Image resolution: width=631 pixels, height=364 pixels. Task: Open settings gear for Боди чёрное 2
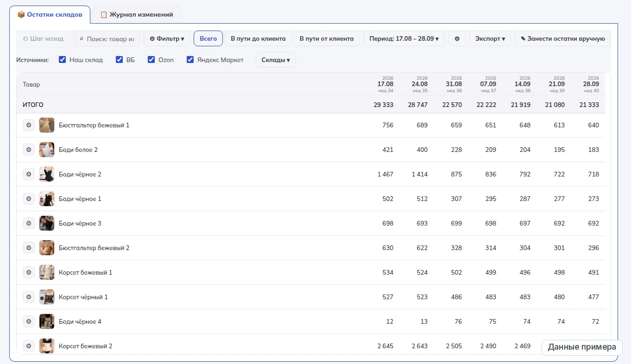29,174
